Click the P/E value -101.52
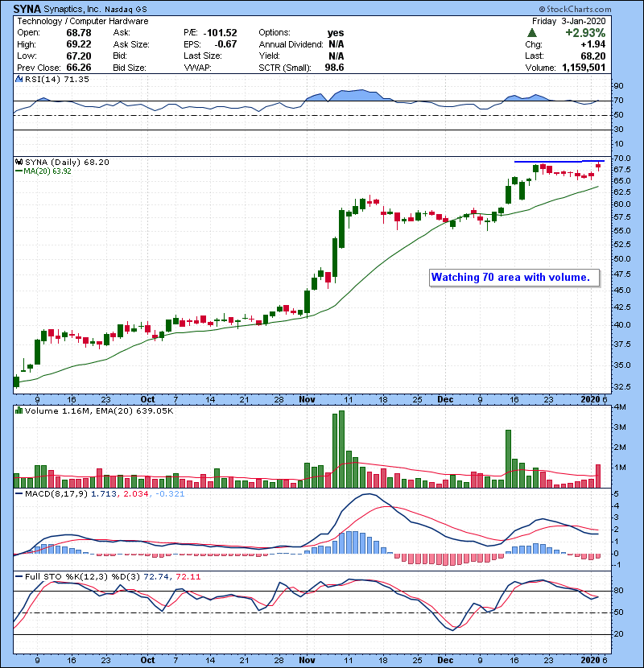The height and width of the screenshot is (668, 644). [x=220, y=33]
